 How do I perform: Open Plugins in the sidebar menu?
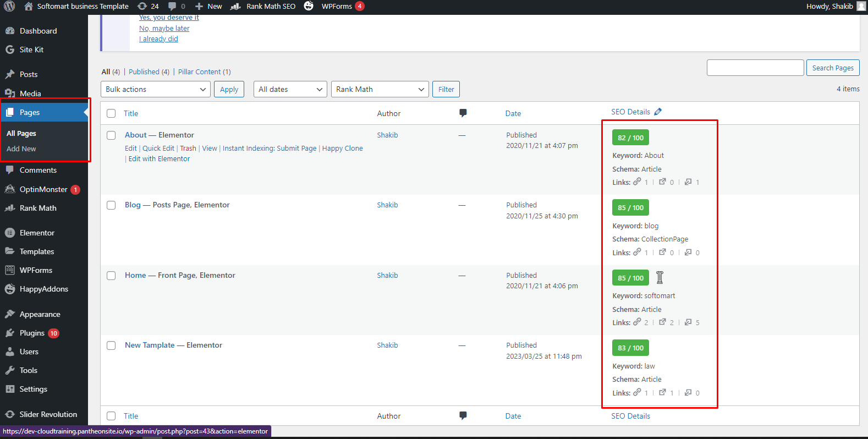click(x=32, y=333)
